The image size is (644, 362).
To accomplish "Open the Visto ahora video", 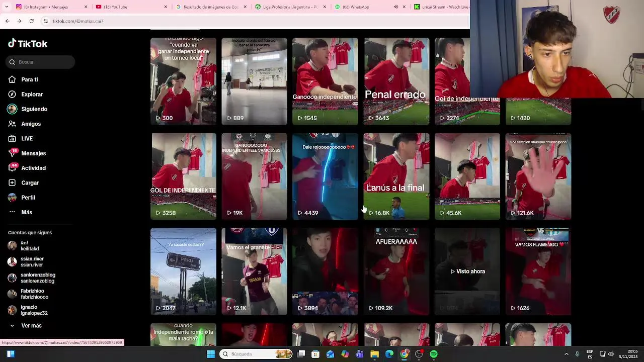I will click(467, 271).
